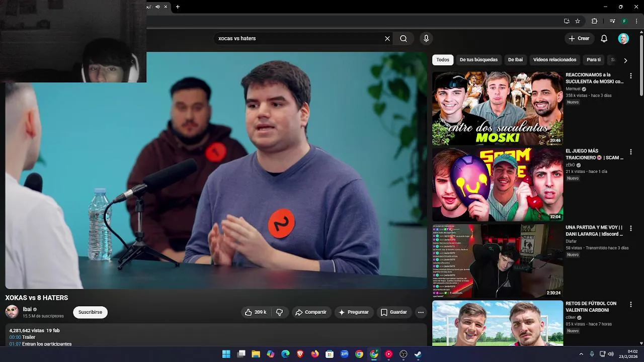Click the Preguntar button
The image size is (644, 362).
[354, 312]
